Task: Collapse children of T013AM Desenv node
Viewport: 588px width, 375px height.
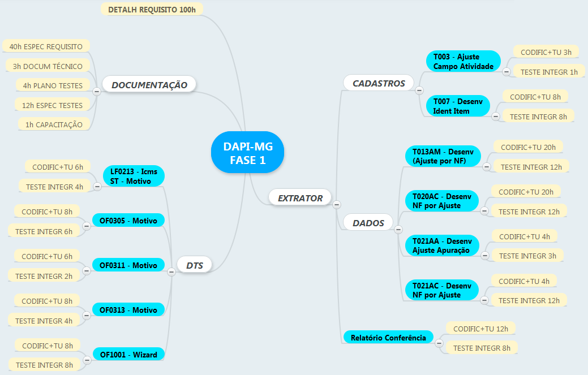Action: tap(486, 167)
